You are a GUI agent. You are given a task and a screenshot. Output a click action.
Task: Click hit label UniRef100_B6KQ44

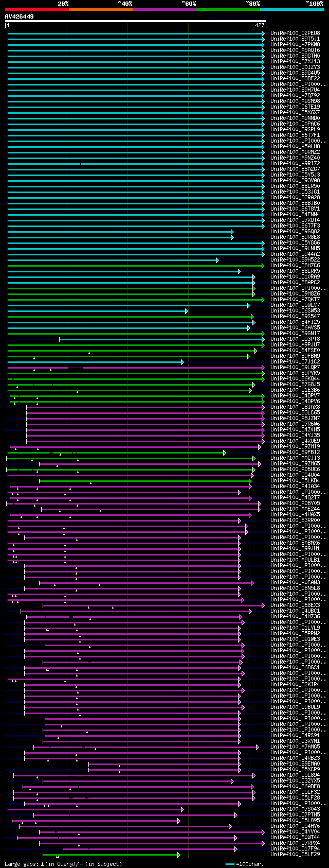coord(295,378)
